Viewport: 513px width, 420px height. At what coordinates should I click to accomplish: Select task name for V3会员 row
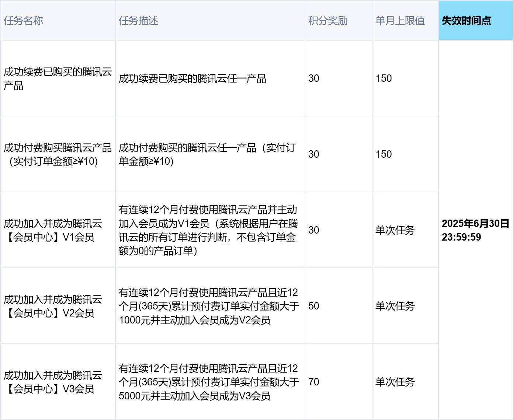53,382
